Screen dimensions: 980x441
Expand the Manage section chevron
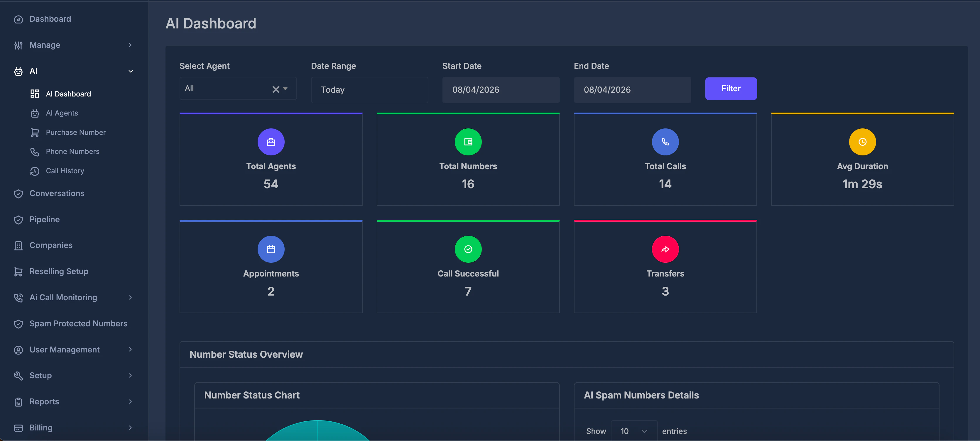[x=131, y=45]
